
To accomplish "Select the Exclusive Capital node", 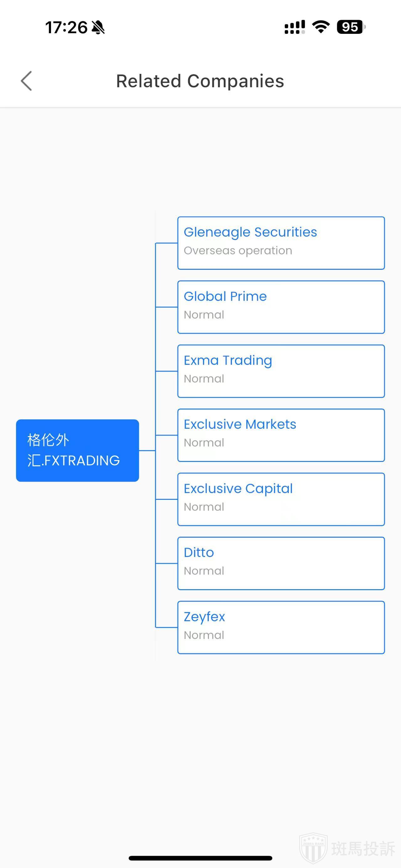I will coord(281,499).
